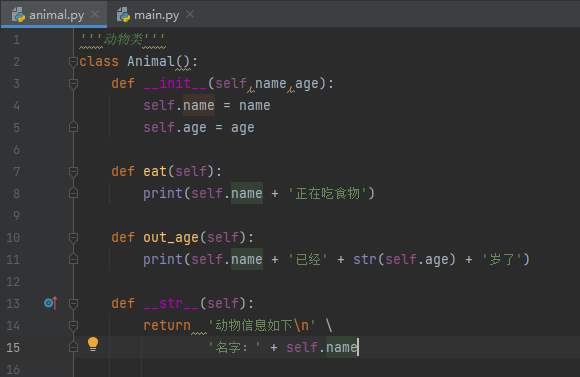Collapse the __init__ method fold marker
Screen dimensions: 580x377
(73, 84)
